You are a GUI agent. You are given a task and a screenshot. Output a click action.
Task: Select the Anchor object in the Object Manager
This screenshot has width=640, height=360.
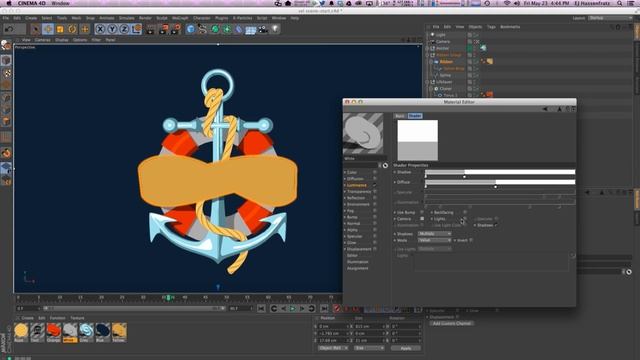click(442, 48)
